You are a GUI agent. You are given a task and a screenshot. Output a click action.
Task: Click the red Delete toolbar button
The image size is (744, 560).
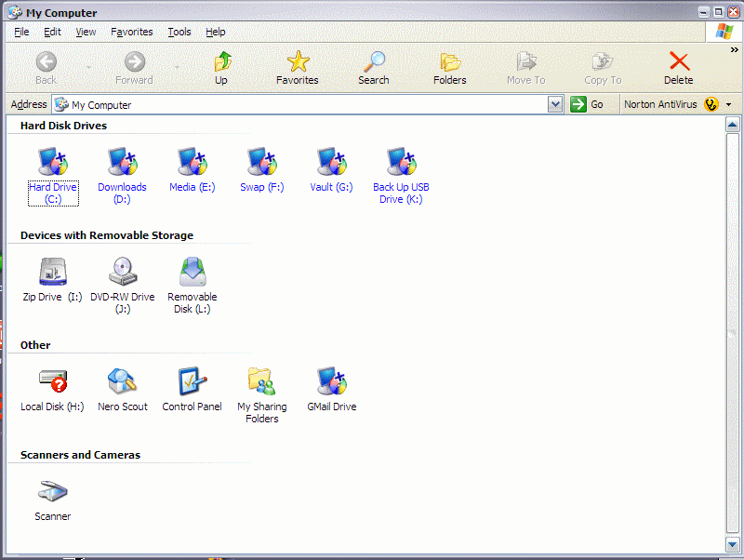tap(679, 68)
